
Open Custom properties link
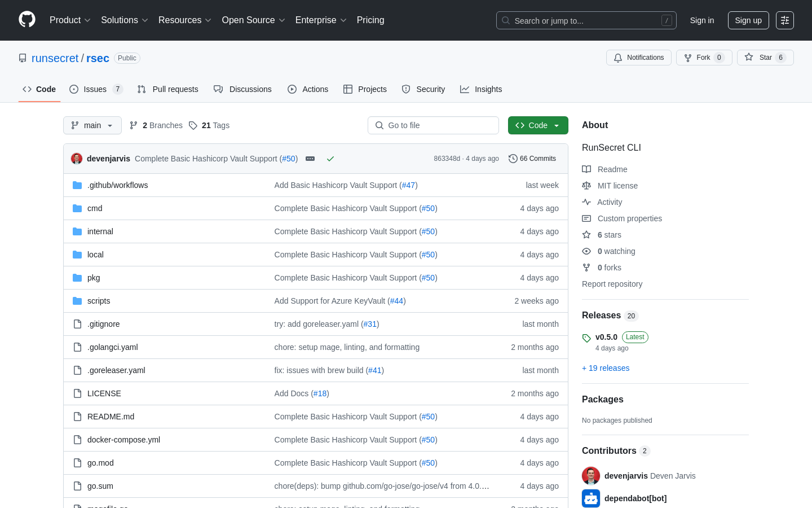622,218
